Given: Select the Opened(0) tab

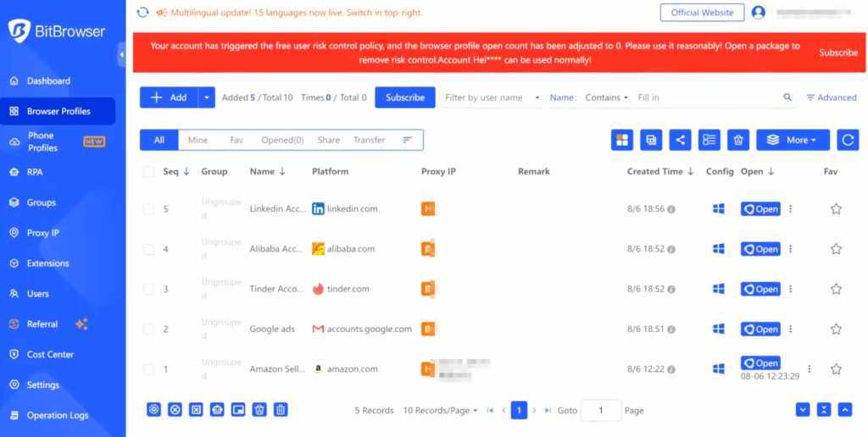Looking at the screenshot, I should point(282,140).
